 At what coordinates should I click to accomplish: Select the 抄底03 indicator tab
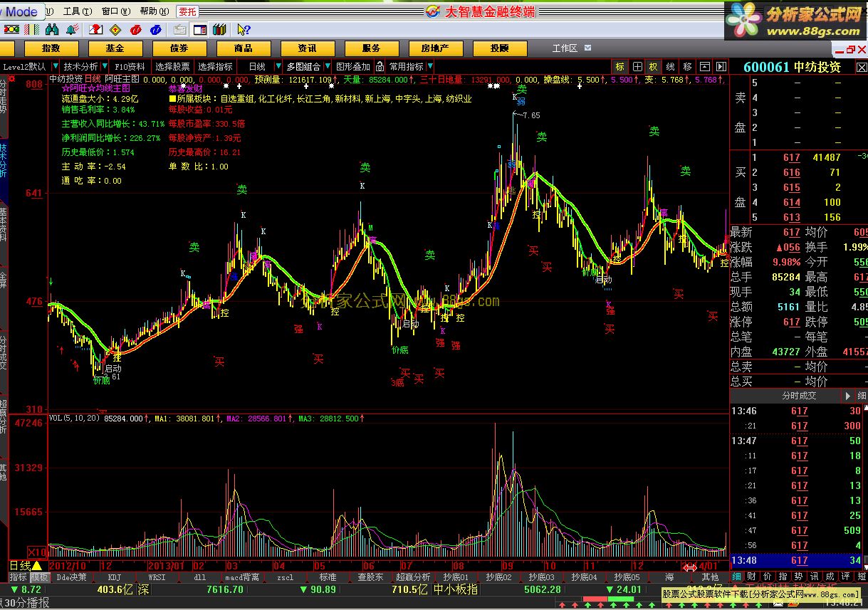pos(542,577)
